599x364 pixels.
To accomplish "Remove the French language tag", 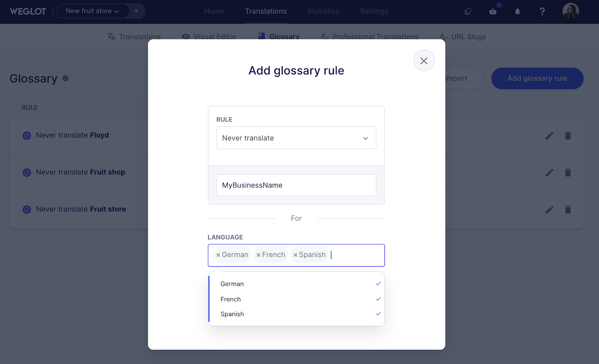I will 258,255.
